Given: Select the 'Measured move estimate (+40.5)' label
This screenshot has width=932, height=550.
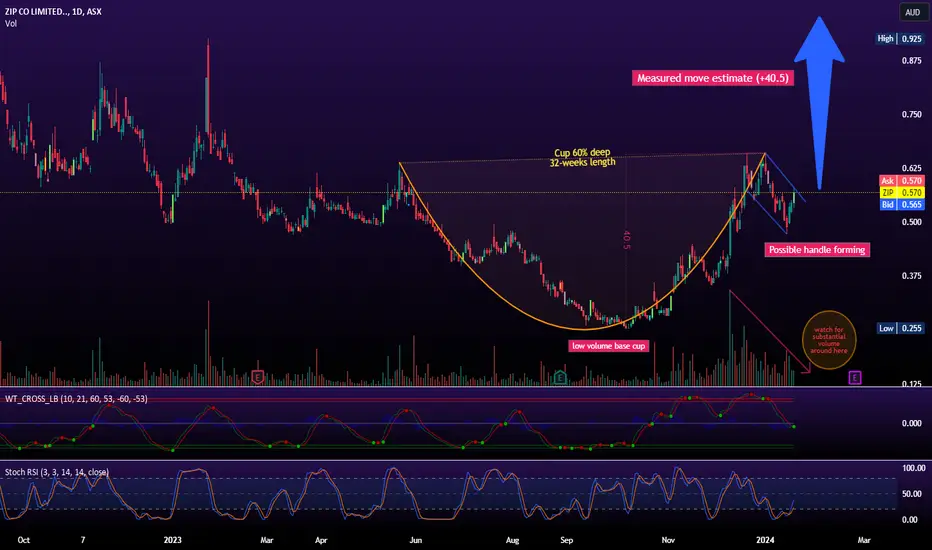Looking at the screenshot, I should coord(713,78).
